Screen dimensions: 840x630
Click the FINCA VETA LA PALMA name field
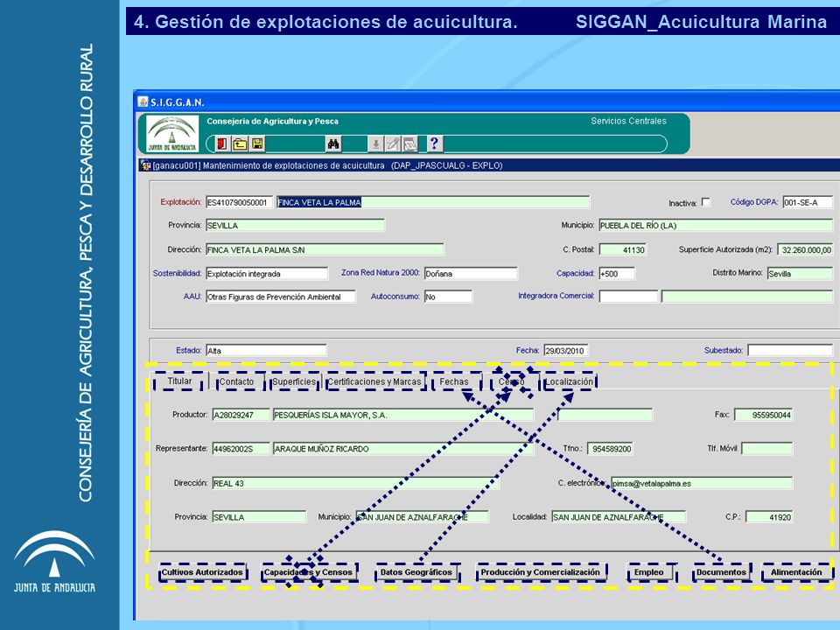(433, 202)
